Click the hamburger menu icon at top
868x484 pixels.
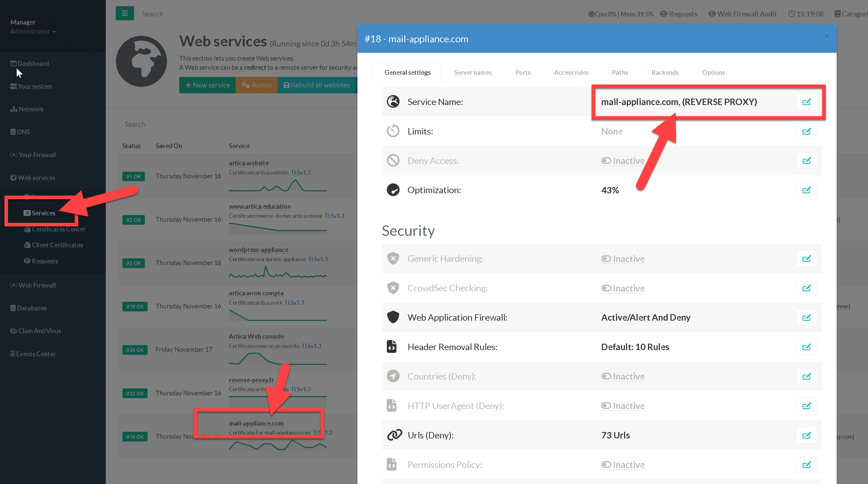[125, 14]
